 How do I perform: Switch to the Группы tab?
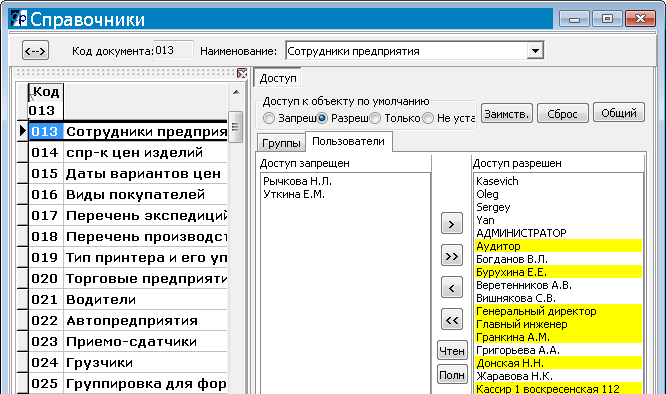(x=281, y=143)
